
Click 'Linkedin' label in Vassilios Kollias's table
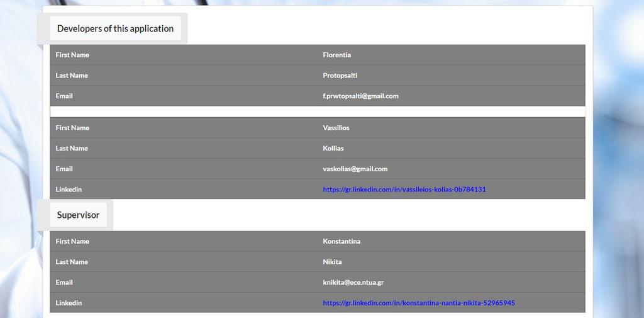[69, 190]
